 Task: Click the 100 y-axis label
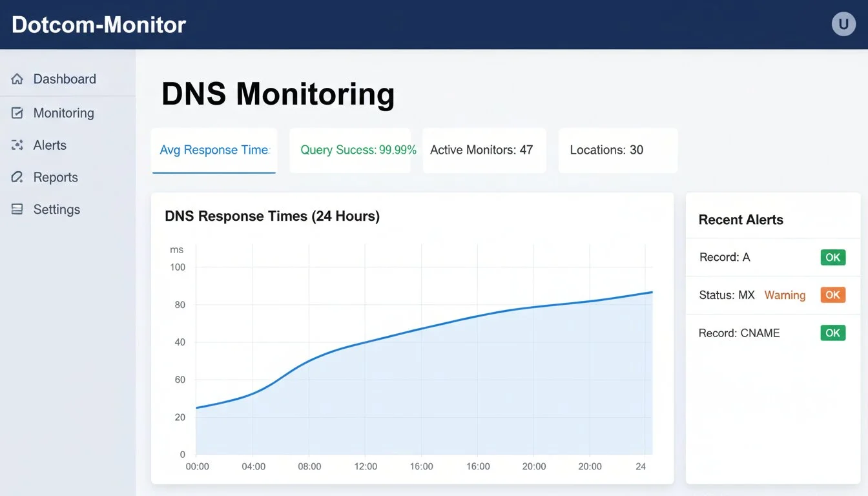[x=178, y=267]
